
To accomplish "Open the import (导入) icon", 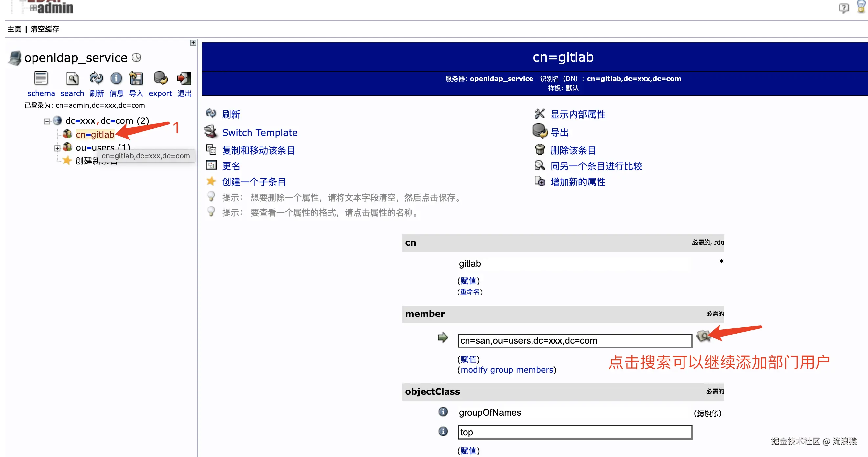I will [x=136, y=78].
